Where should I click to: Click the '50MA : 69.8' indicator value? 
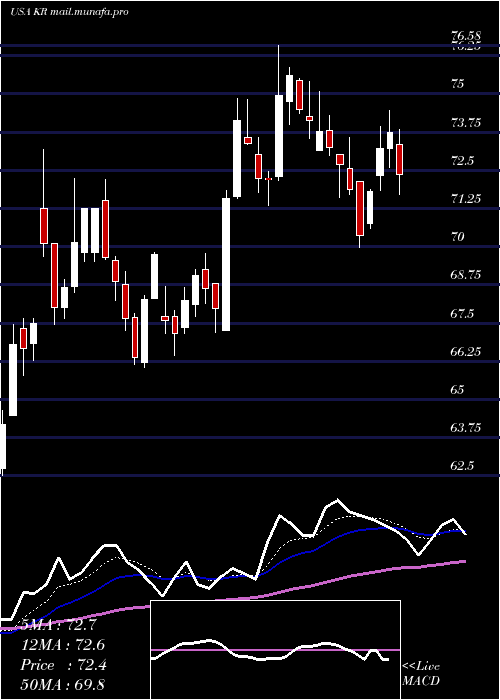63,685
